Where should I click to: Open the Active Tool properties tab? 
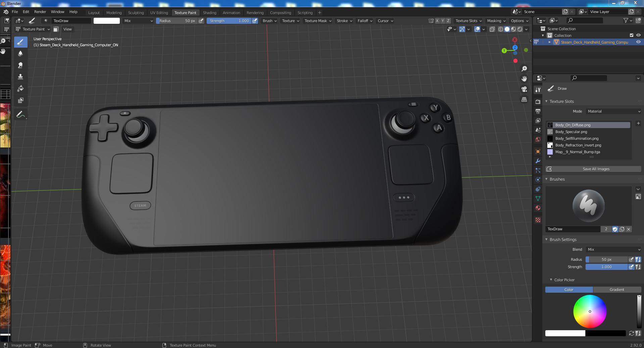538,90
